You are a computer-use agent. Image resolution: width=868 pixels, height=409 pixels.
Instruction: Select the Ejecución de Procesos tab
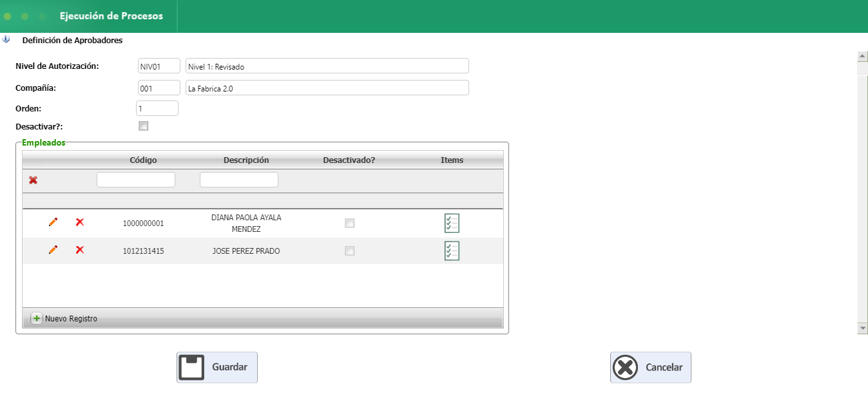(x=111, y=16)
